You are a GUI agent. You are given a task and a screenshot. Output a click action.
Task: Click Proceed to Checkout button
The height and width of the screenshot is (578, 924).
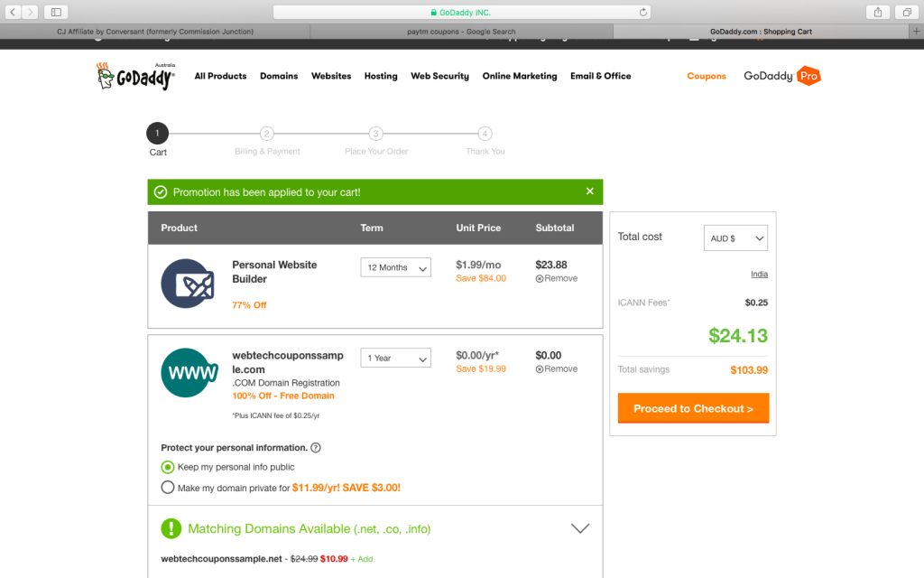click(693, 408)
